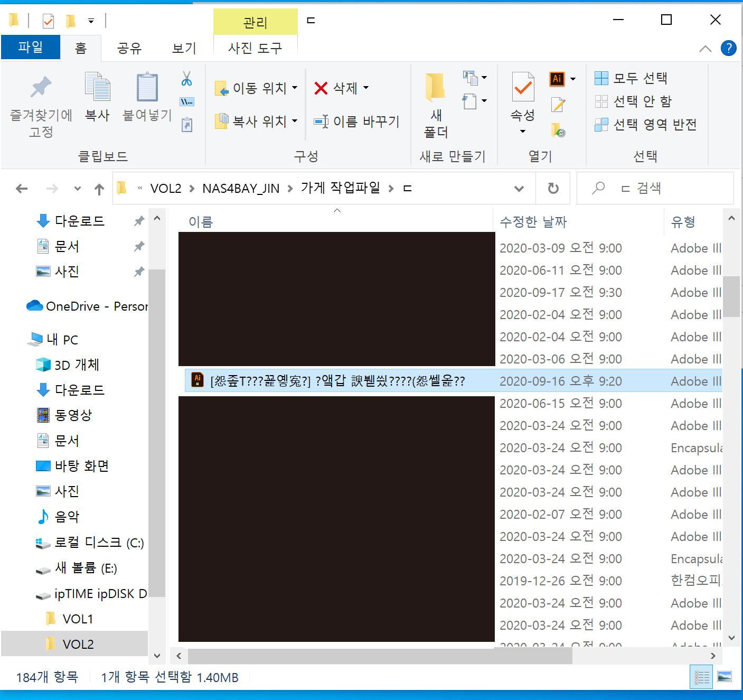
Task: Open Help with the question mark icon
Action: [729, 48]
